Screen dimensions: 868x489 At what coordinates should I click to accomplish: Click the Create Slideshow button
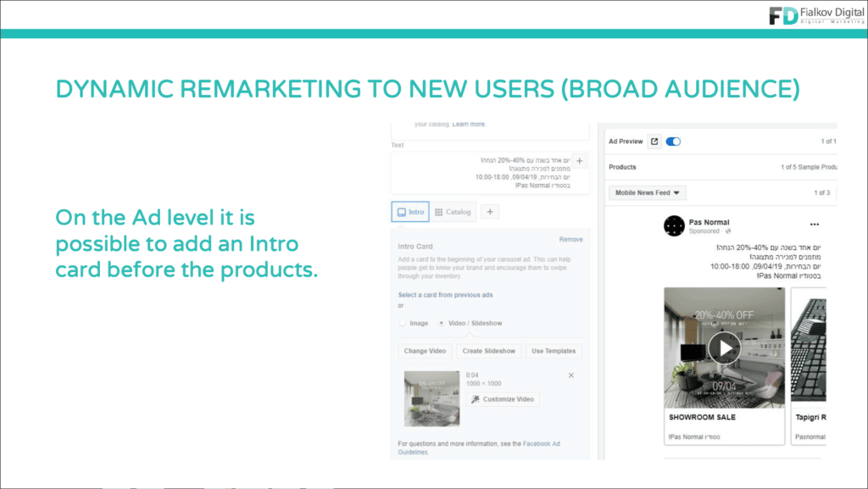[x=489, y=351]
